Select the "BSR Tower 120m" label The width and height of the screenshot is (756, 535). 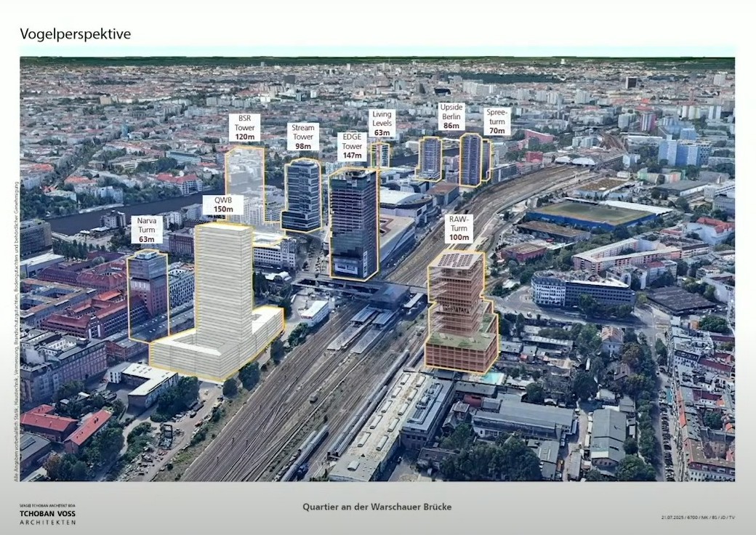pyautogui.click(x=244, y=128)
